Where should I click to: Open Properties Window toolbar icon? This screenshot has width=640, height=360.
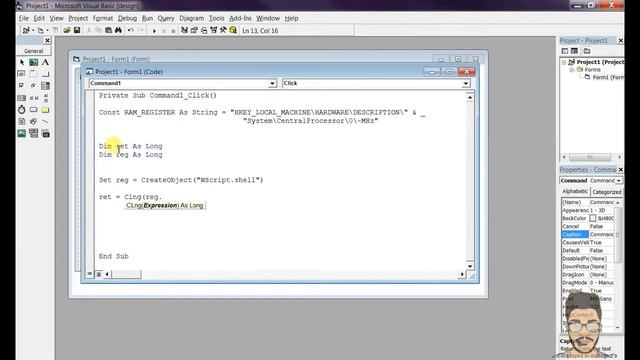pos(194,30)
